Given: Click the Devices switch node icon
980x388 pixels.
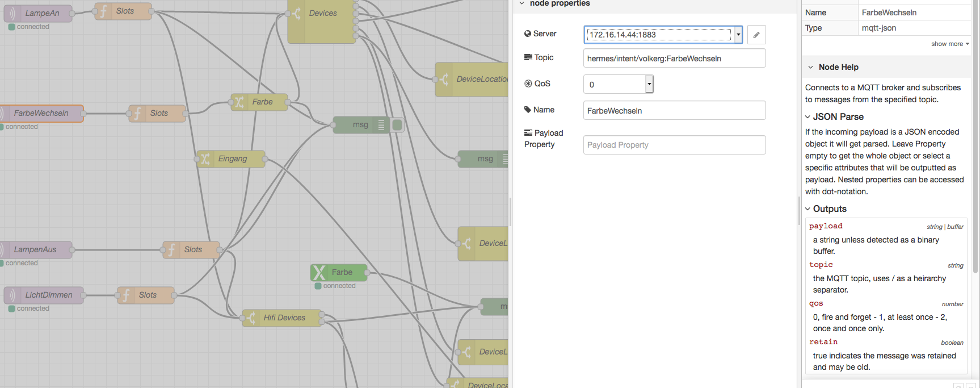Looking at the screenshot, I should [296, 13].
